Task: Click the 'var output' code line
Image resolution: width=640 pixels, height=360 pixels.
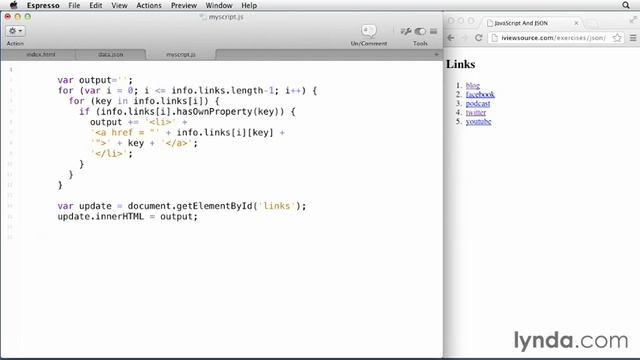Action: point(95,80)
